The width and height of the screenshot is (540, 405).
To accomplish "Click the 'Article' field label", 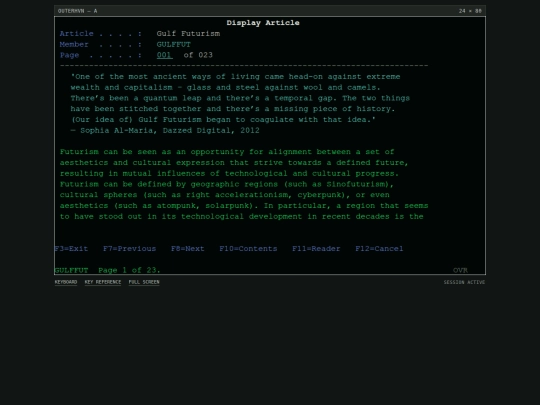I will [x=76, y=34].
